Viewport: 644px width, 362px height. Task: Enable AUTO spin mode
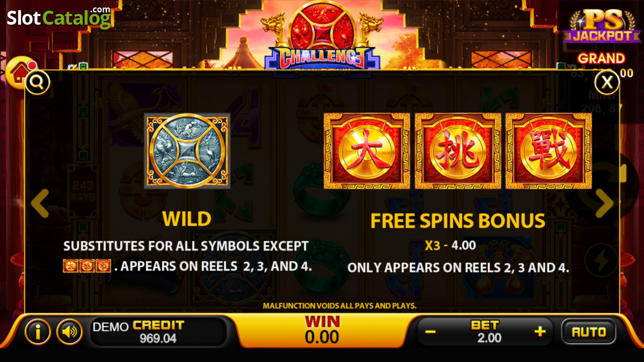pyautogui.click(x=589, y=332)
